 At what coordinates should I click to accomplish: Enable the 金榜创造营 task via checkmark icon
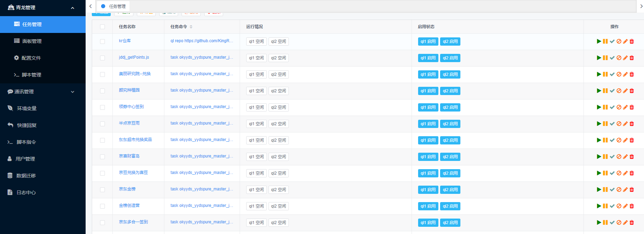coord(612,206)
